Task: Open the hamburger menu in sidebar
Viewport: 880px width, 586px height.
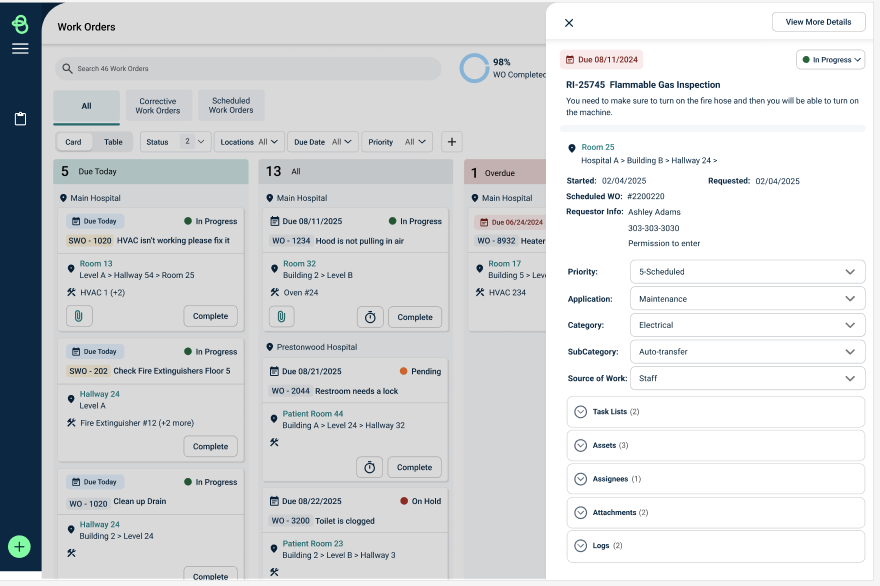Action: click(20, 49)
